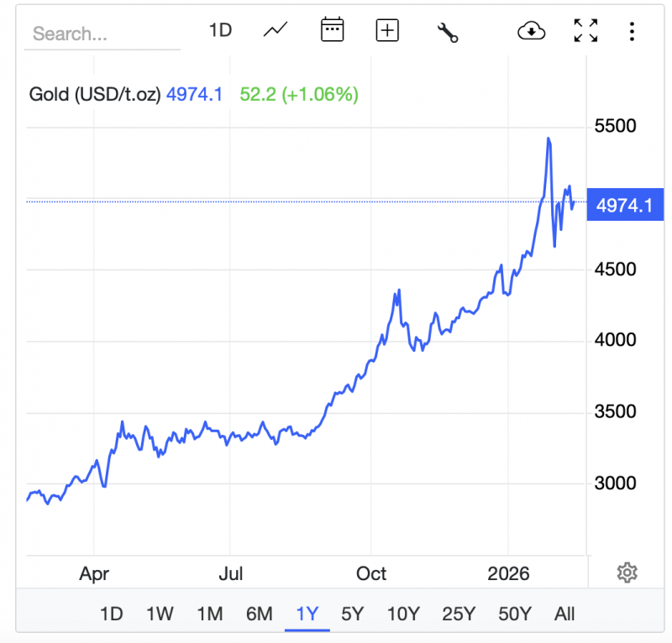This screenshot has height=643, width=672.
Task: Select the 5Y time range
Action: tap(352, 614)
